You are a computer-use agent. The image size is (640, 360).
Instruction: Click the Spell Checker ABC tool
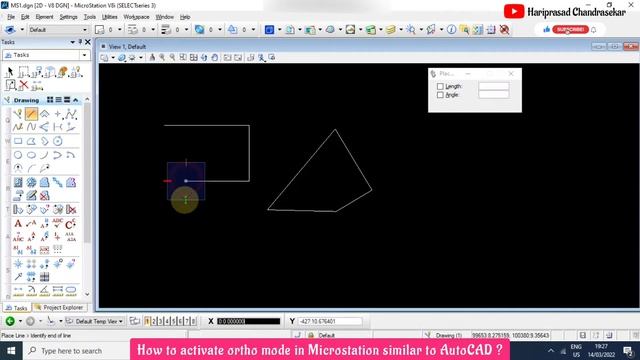coord(58,223)
